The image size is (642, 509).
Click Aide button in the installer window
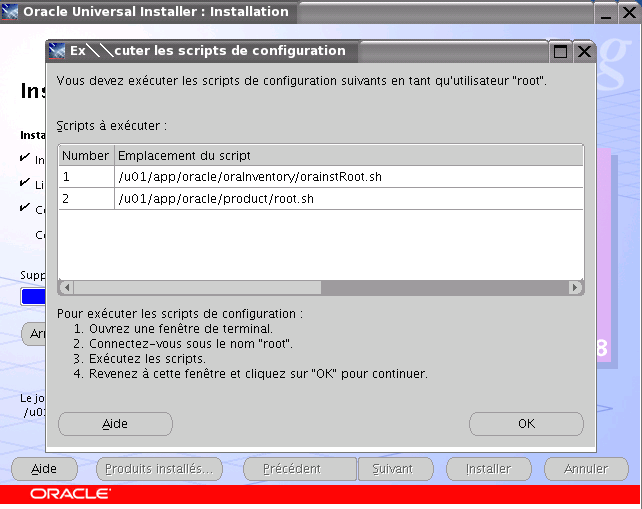point(44,469)
